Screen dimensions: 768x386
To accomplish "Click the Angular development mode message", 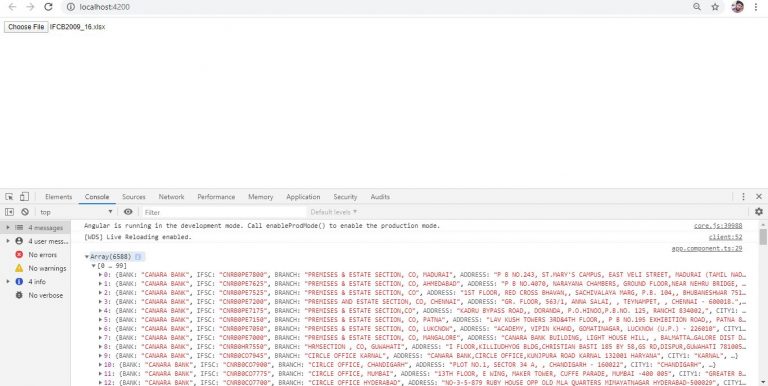I will point(262,226).
